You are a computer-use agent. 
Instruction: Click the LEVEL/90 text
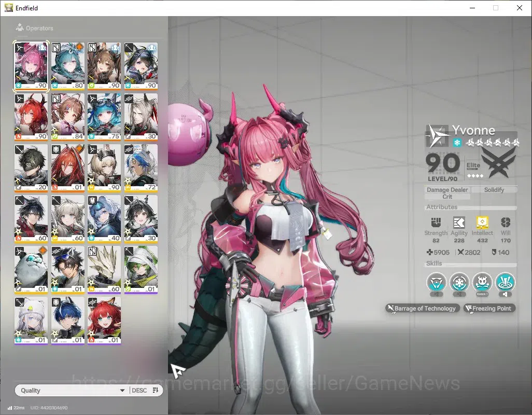click(x=442, y=178)
